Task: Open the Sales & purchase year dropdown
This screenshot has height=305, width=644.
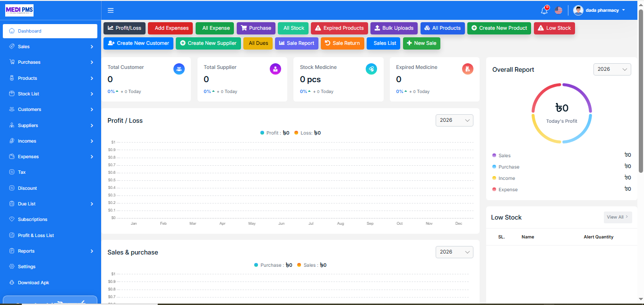Action: (x=454, y=252)
